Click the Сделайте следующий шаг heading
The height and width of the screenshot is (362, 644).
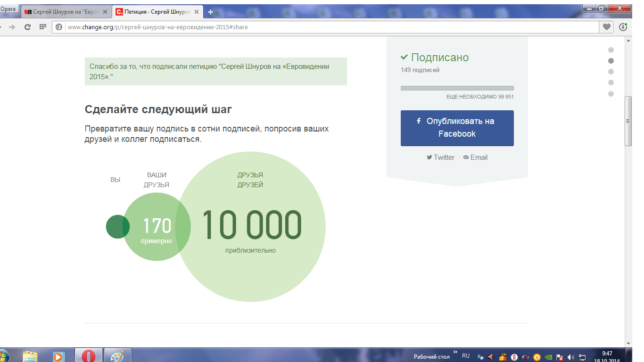pyautogui.click(x=158, y=110)
